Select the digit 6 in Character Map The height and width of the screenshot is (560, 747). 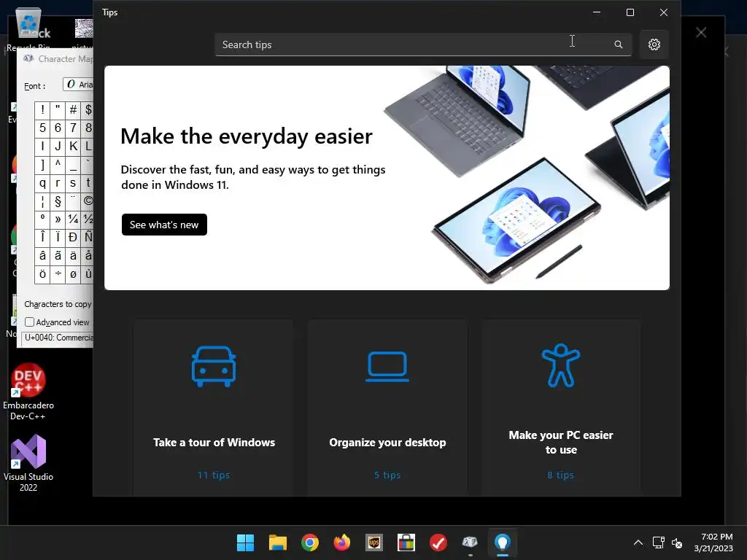pos(58,128)
